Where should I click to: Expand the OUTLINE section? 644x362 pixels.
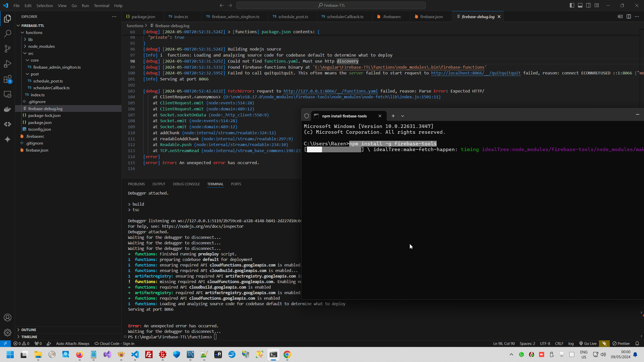[x=29, y=330]
